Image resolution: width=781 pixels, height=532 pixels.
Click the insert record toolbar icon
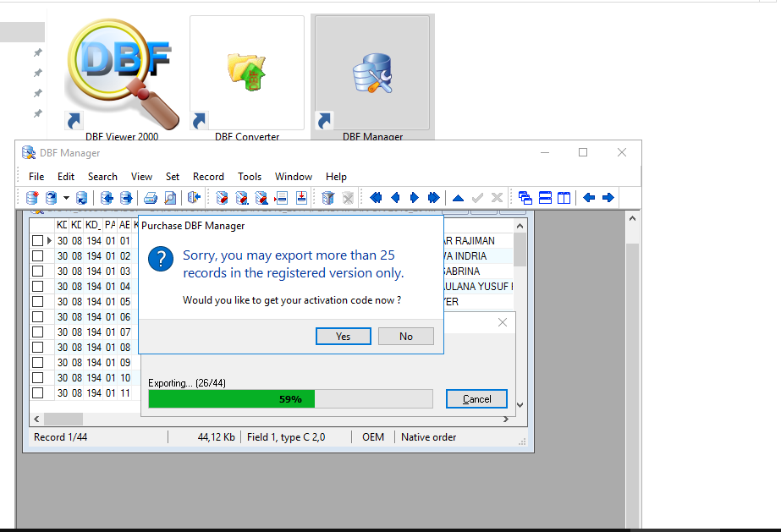(282, 198)
